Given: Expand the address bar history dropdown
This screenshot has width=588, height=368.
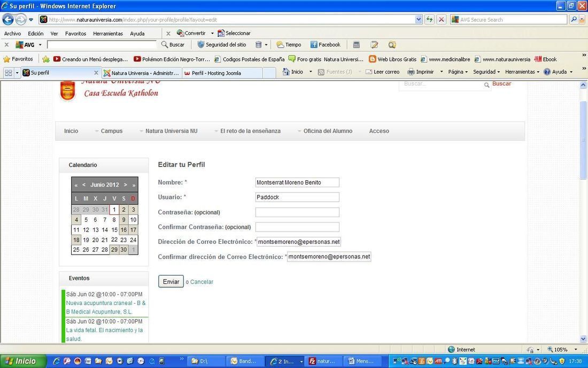Looking at the screenshot, I should coord(419,19).
